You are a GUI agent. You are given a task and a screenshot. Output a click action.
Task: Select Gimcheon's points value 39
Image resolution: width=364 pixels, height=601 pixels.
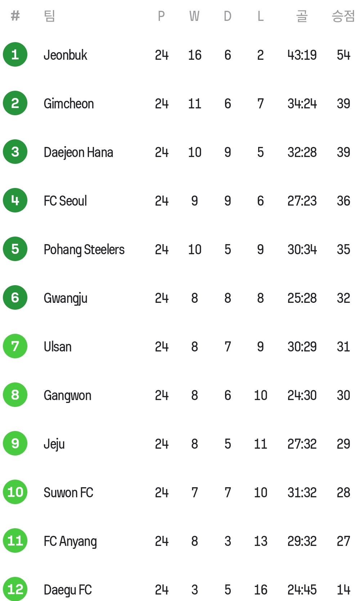[x=343, y=104]
